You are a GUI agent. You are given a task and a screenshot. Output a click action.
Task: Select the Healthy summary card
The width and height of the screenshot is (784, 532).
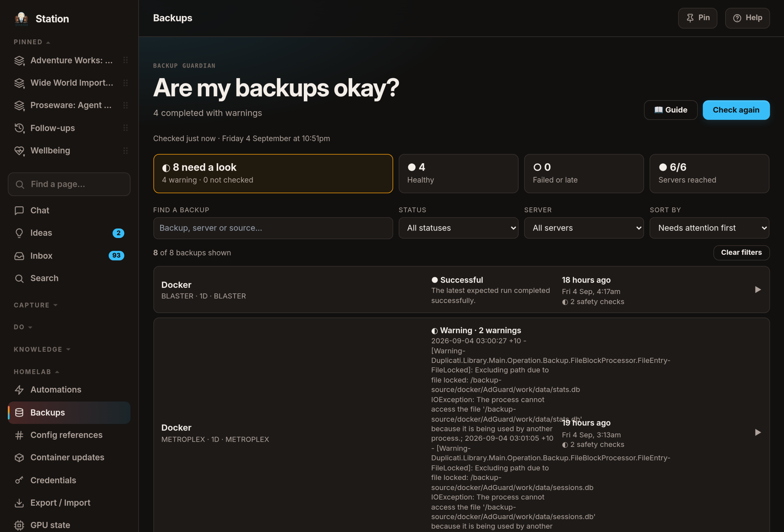(458, 174)
